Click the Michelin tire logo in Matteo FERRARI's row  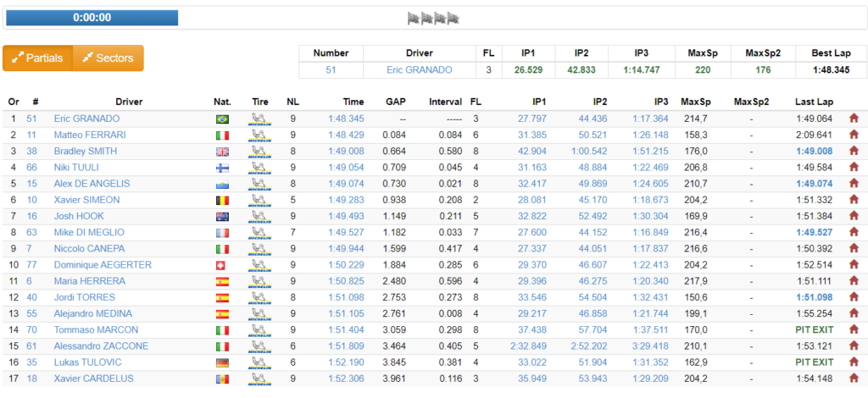point(260,135)
